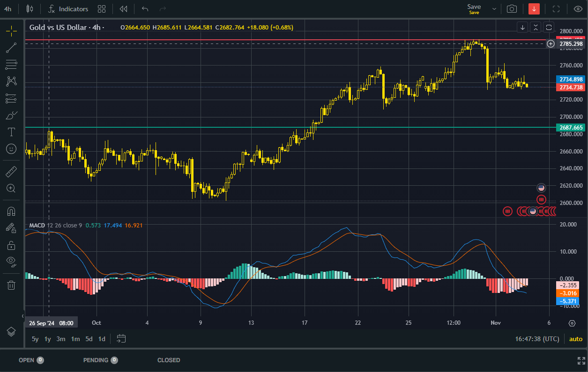The image size is (588, 372).
Task: Toggle visibility of all drawing tools
Action: point(11,262)
